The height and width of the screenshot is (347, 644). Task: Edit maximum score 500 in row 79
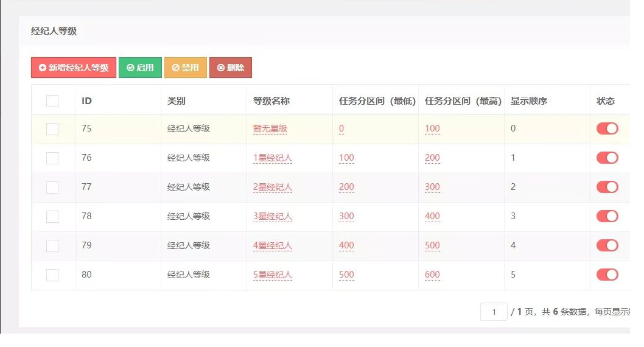pyautogui.click(x=432, y=245)
